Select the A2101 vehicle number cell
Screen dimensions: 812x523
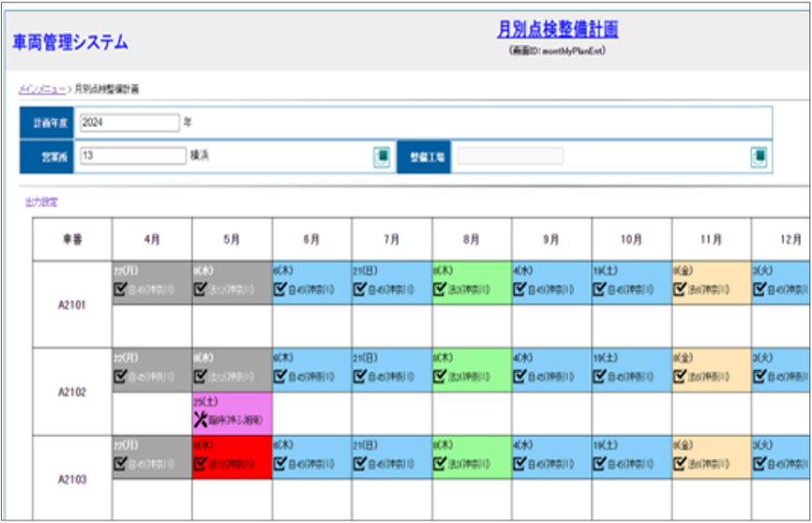pos(72,305)
